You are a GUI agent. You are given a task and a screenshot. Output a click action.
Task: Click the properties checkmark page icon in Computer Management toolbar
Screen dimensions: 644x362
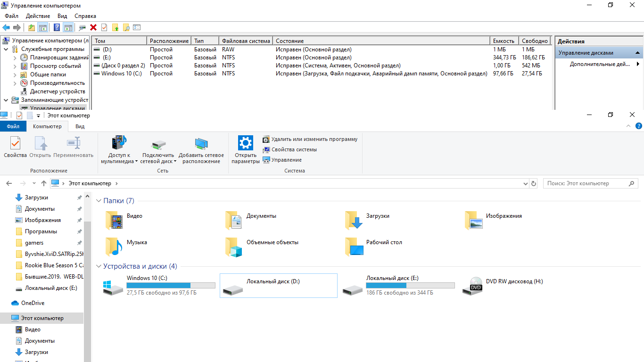click(104, 27)
